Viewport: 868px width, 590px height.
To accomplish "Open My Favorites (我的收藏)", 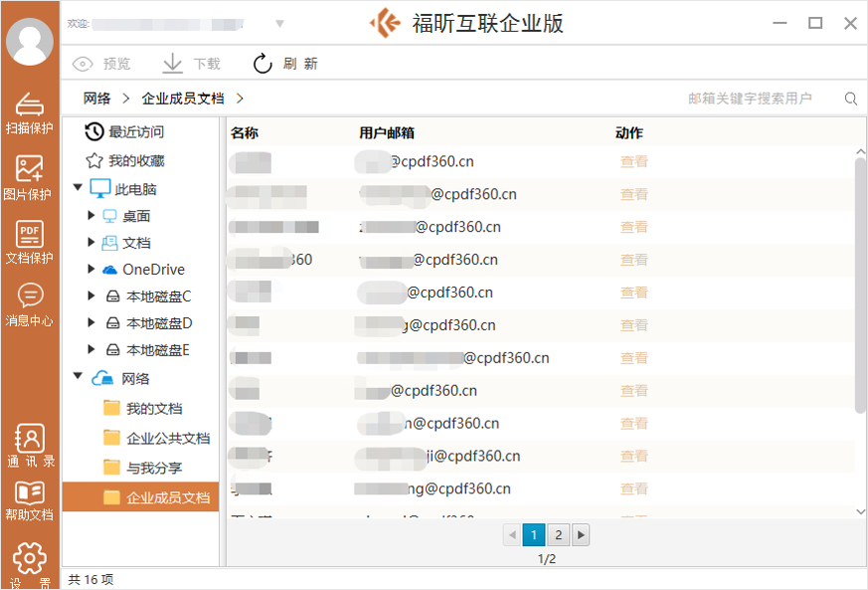I will pos(125,160).
